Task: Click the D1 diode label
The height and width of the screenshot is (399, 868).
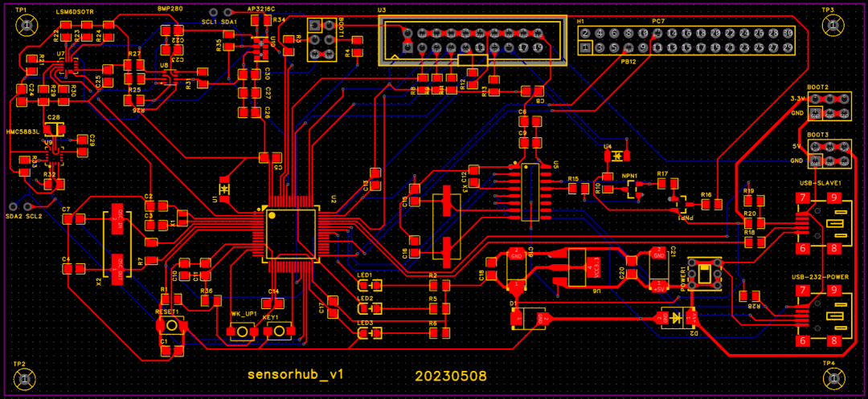Action: tap(513, 303)
